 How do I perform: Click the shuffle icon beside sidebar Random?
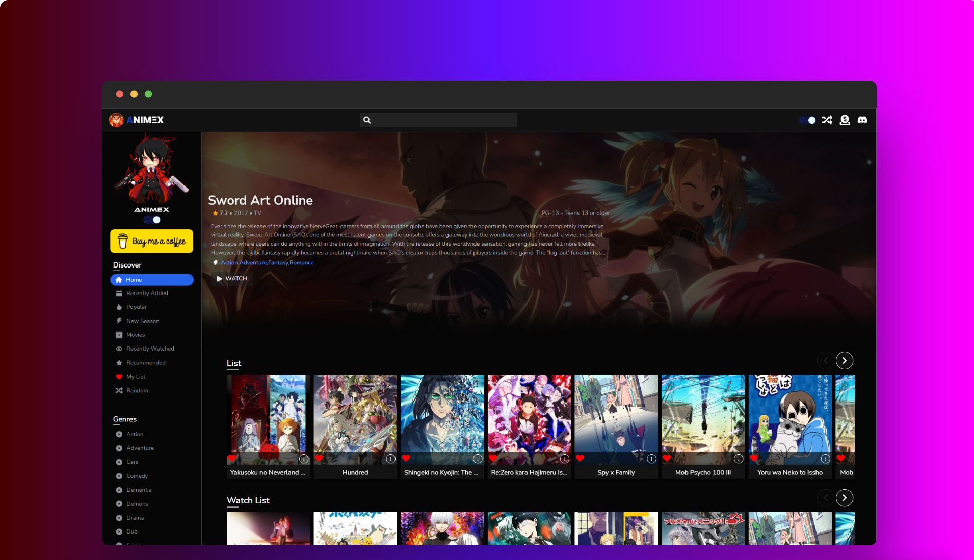click(119, 391)
